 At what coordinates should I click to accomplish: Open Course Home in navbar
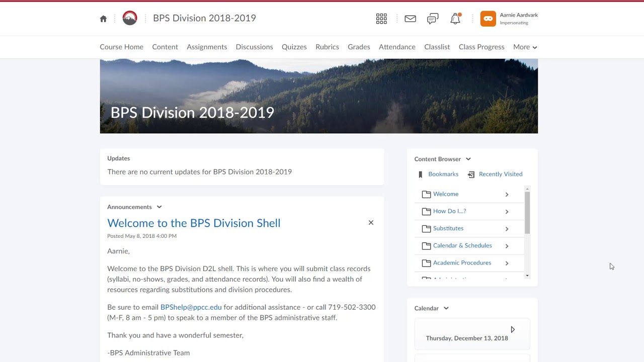pyautogui.click(x=121, y=47)
